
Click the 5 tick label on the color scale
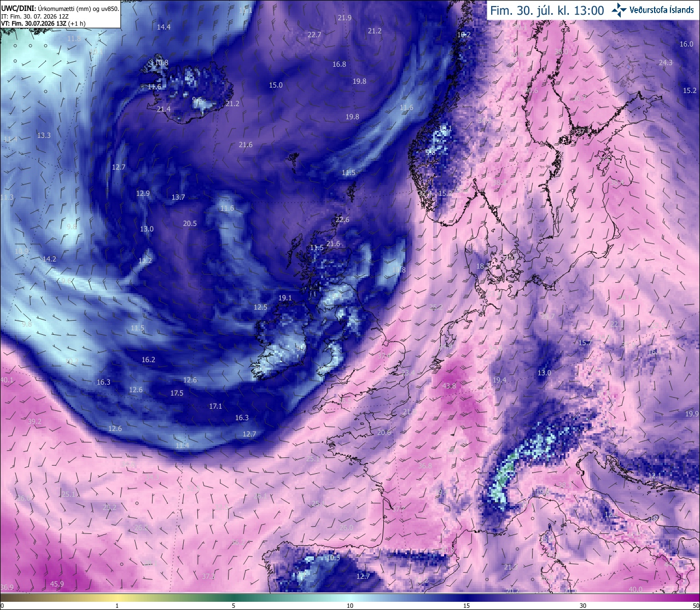234,606
